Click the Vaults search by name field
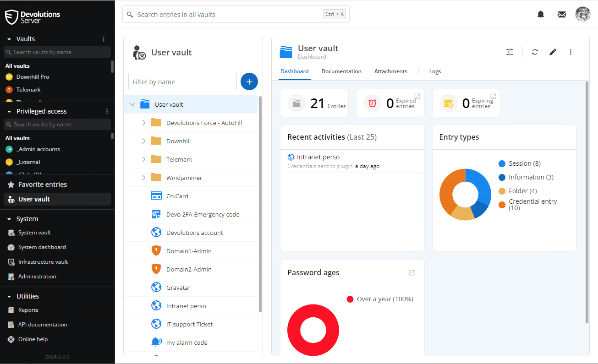Screen dimensions: 598x364 [x=57, y=52]
